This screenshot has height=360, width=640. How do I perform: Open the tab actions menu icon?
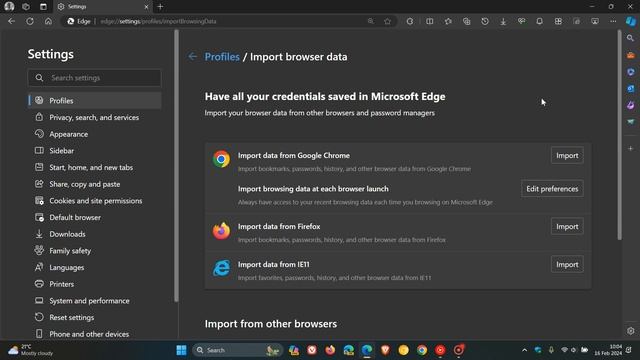click(x=43, y=7)
